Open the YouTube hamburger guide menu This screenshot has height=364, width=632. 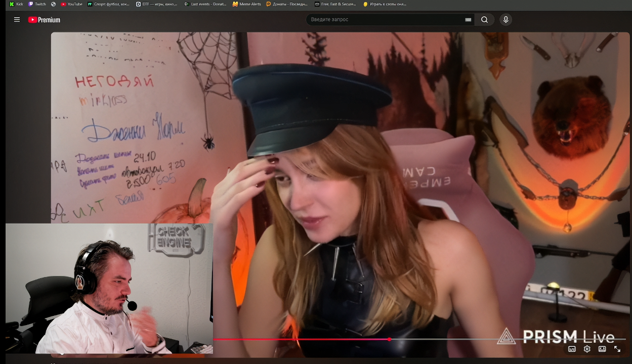17,20
